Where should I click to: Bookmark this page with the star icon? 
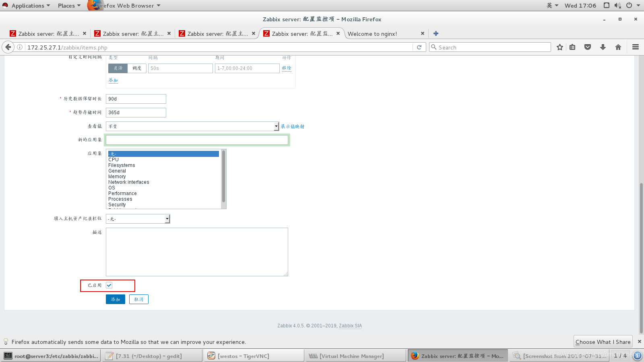(x=559, y=47)
